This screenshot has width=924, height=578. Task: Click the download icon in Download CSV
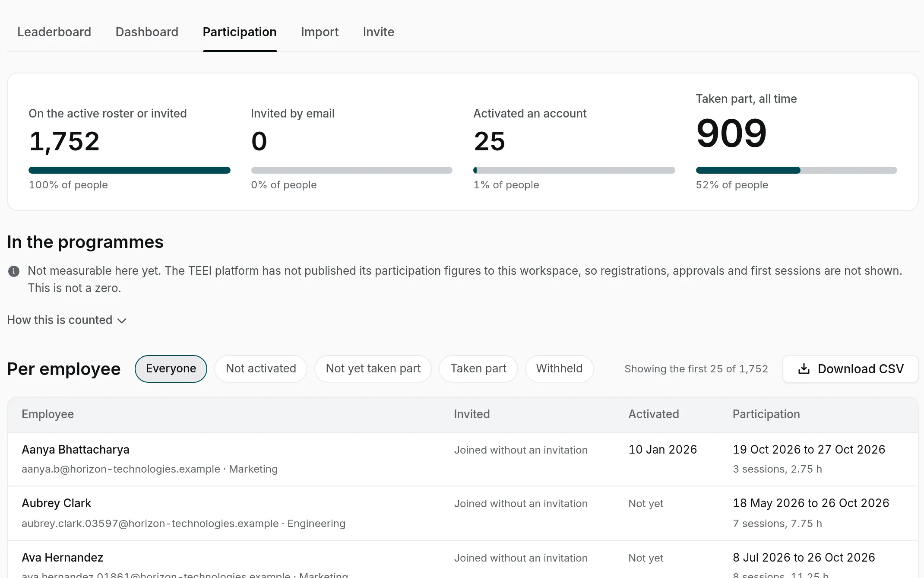[x=804, y=369]
